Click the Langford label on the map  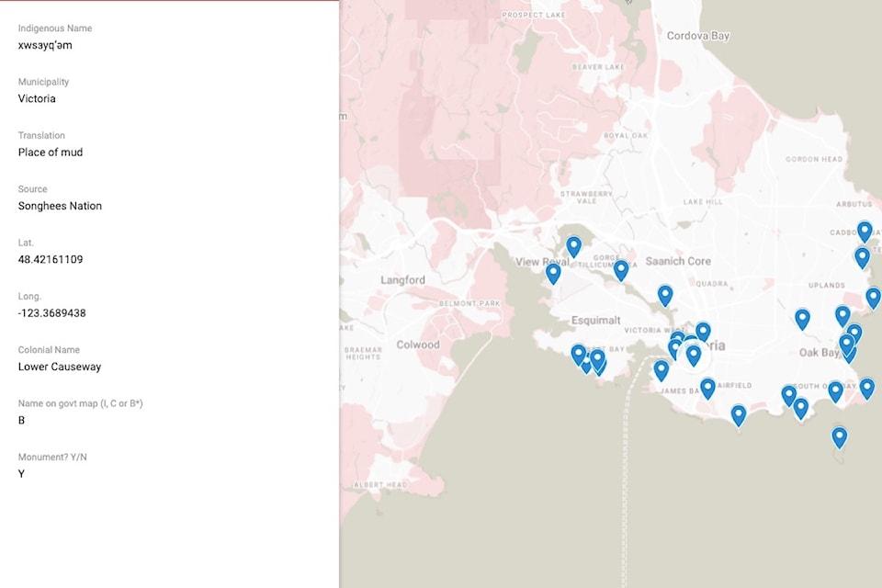tap(402, 280)
